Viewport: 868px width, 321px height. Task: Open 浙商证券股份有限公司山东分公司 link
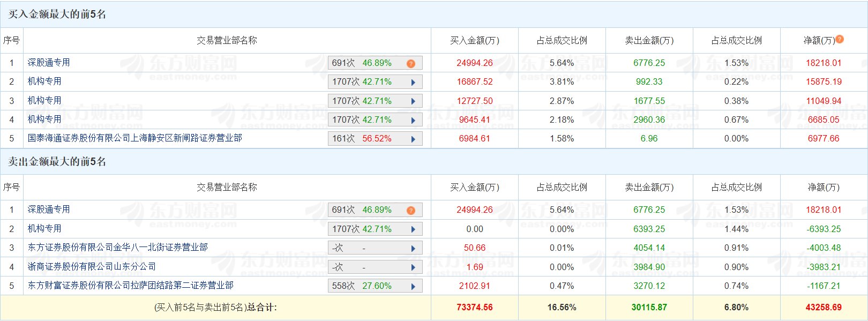[92, 266]
